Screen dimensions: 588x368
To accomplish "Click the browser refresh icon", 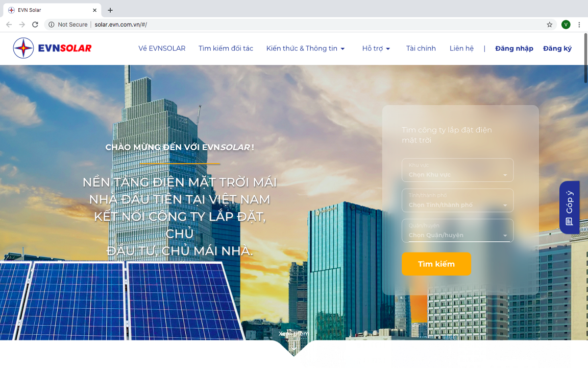I will tap(34, 24).
